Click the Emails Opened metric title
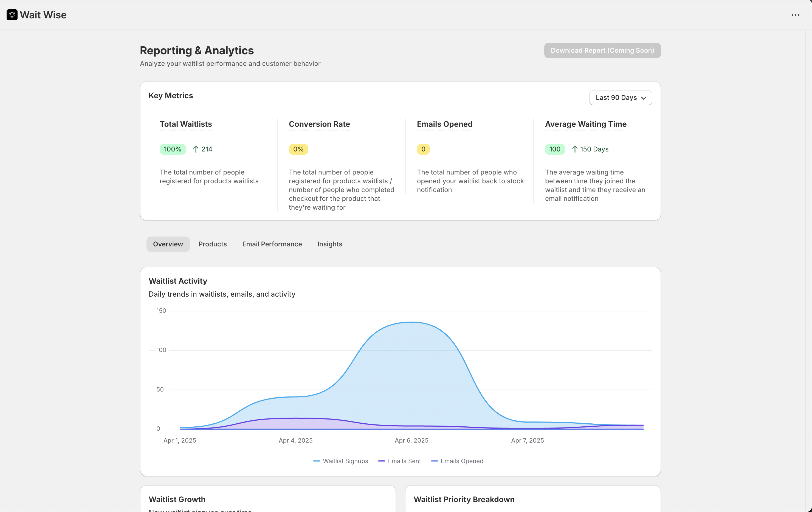The image size is (812, 512). point(444,124)
